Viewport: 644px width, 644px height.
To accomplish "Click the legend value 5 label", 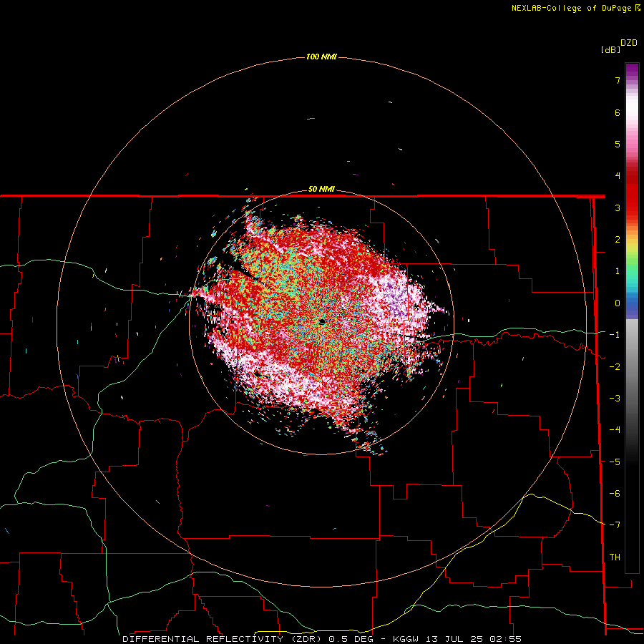I will [618, 144].
